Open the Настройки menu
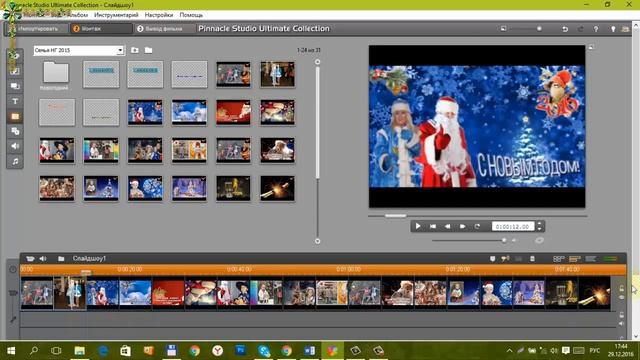 pos(159,15)
